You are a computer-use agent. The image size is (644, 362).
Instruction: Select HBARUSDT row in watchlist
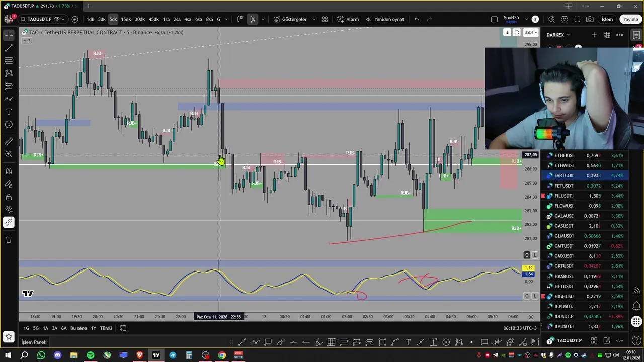[586, 276]
